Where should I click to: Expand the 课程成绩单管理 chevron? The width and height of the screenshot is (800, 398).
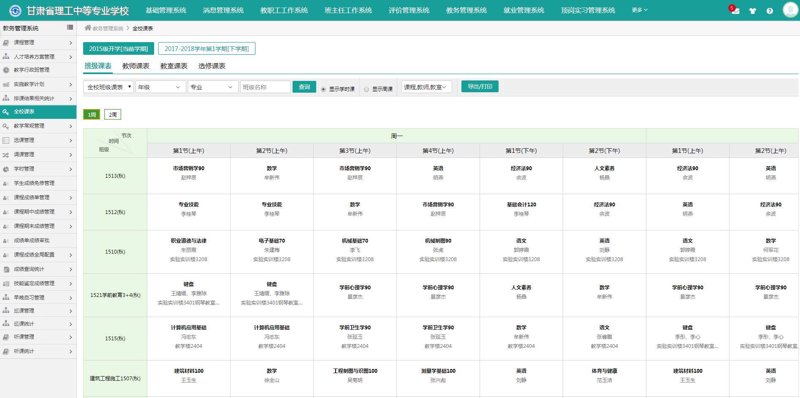(70, 197)
